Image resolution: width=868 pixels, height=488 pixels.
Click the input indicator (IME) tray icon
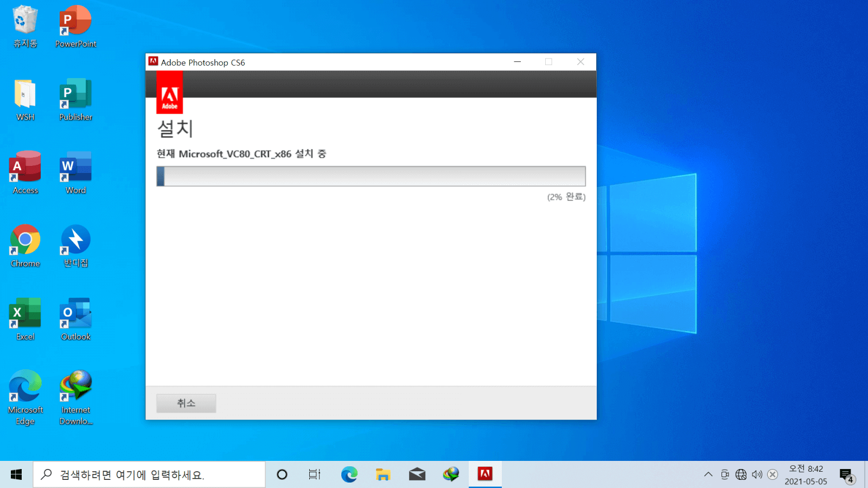tap(773, 474)
